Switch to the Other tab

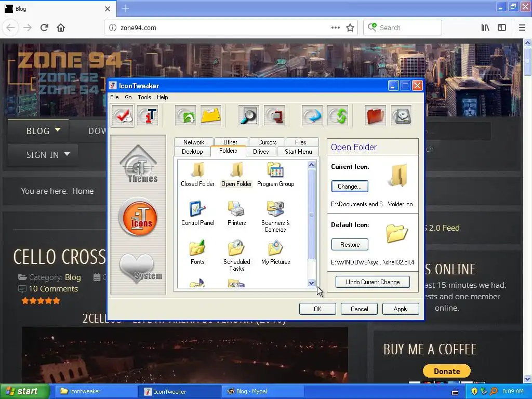pos(230,142)
